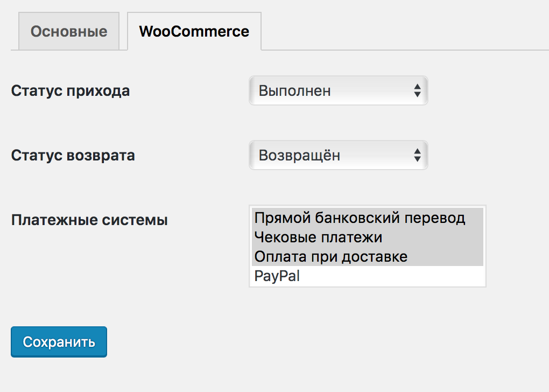Click the Сохранить button
This screenshot has width=549, height=392.
tap(59, 342)
